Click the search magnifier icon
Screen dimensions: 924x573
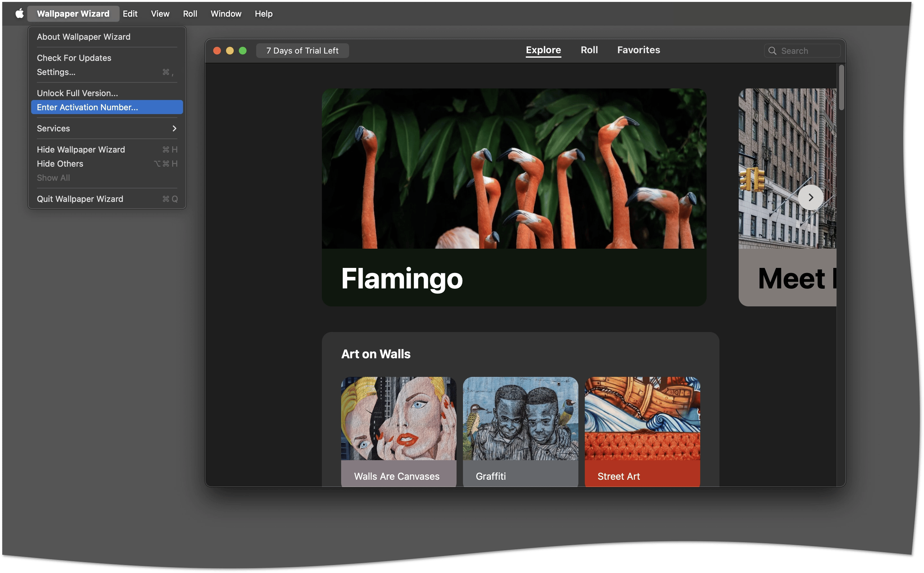click(x=772, y=51)
